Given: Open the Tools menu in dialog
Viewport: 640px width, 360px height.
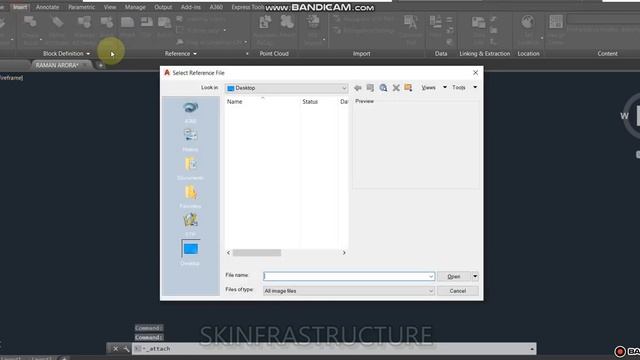Looking at the screenshot, I should click(459, 87).
